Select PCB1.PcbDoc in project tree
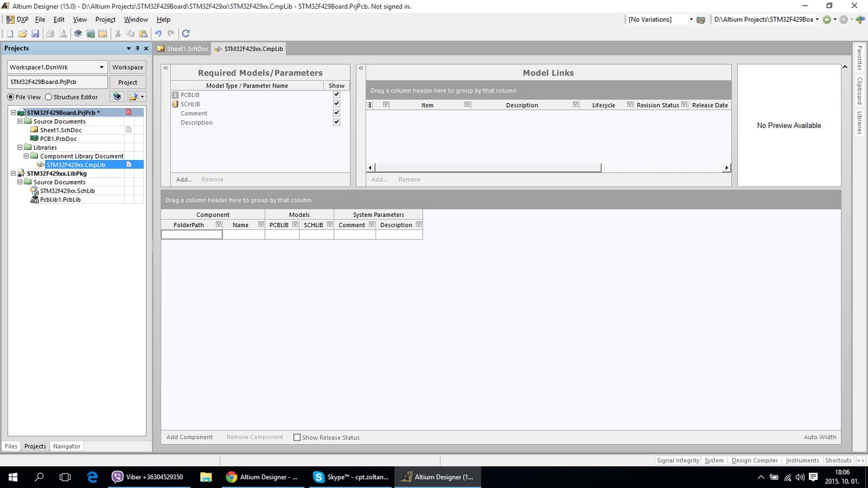Screen dimensions: 868x488 click(x=58, y=139)
